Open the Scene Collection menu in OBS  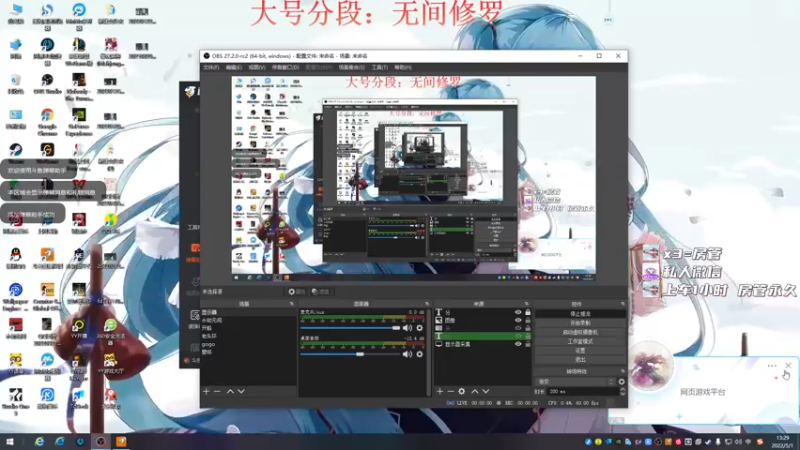click(352, 67)
